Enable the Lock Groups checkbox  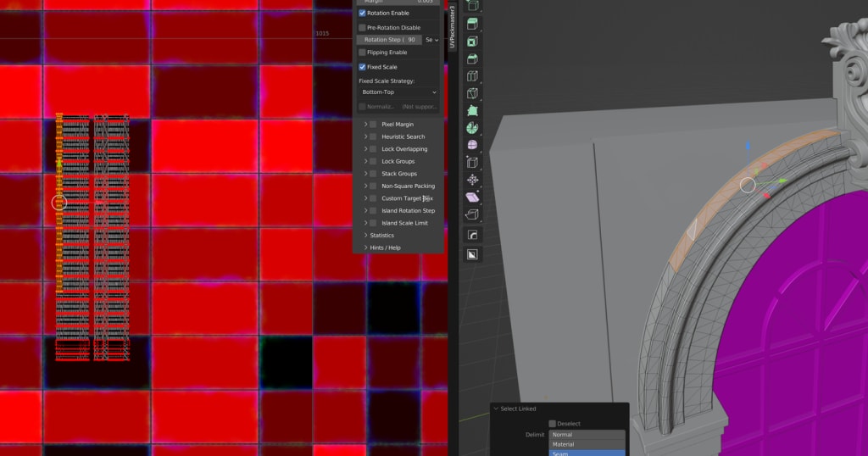tap(373, 162)
